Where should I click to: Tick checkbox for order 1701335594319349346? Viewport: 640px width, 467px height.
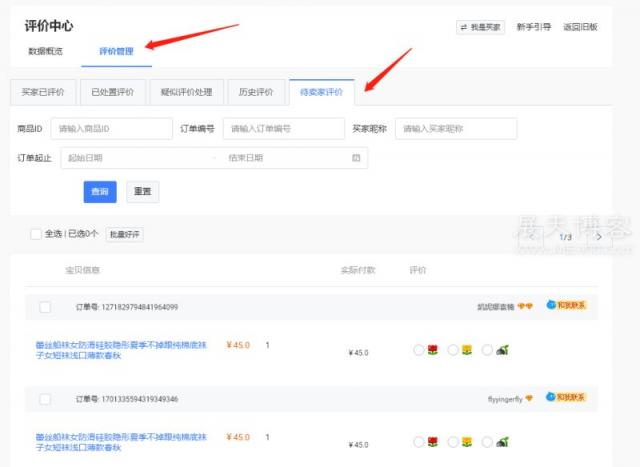pyautogui.click(x=45, y=399)
